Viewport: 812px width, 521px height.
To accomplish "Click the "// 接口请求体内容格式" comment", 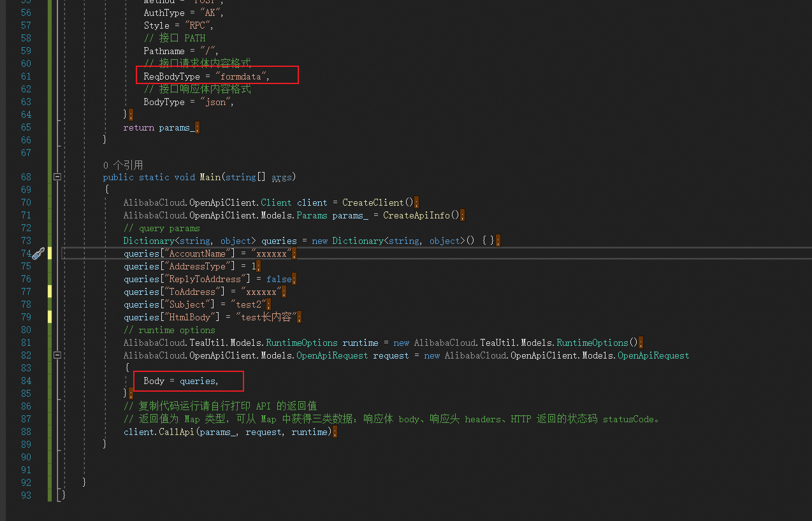I will (198, 64).
